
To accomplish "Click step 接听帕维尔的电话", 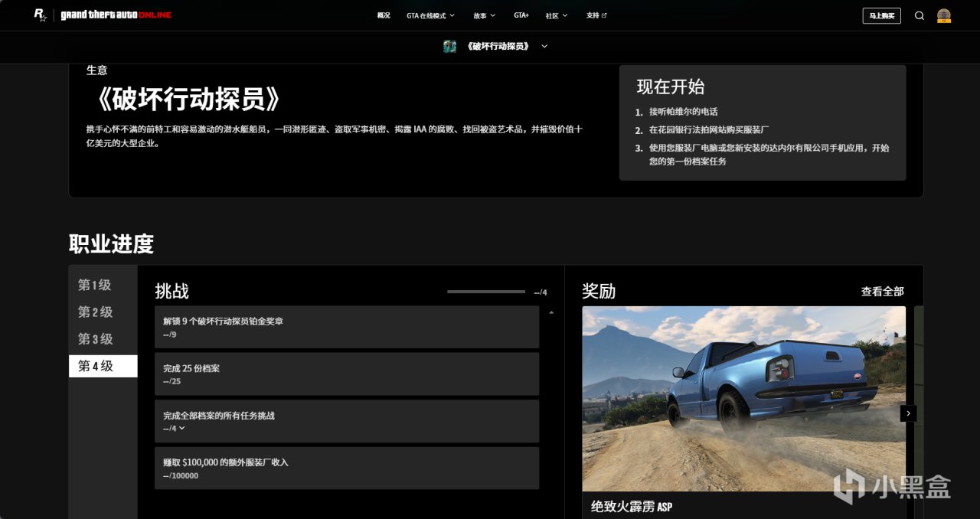I will pos(683,112).
